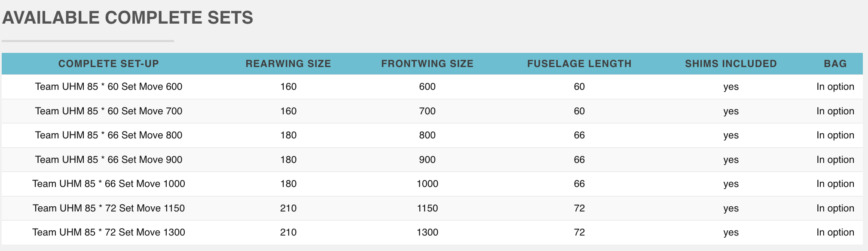Click the FRONTWING SIZE column header
This screenshot has width=868, height=251.
pos(427,64)
